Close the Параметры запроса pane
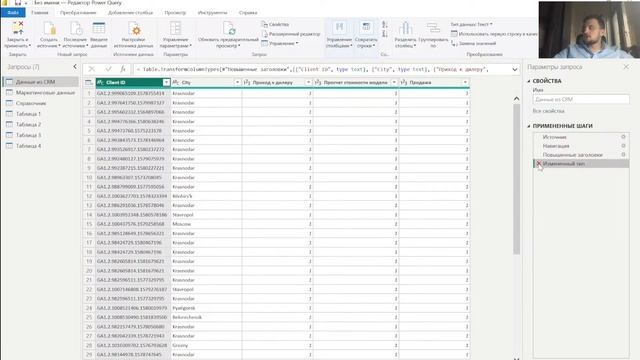 [x=626, y=67]
